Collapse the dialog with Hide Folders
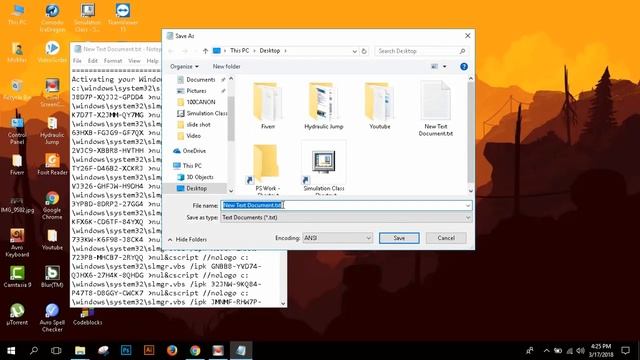The height and width of the screenshot is (360, 640). (187, 240)
